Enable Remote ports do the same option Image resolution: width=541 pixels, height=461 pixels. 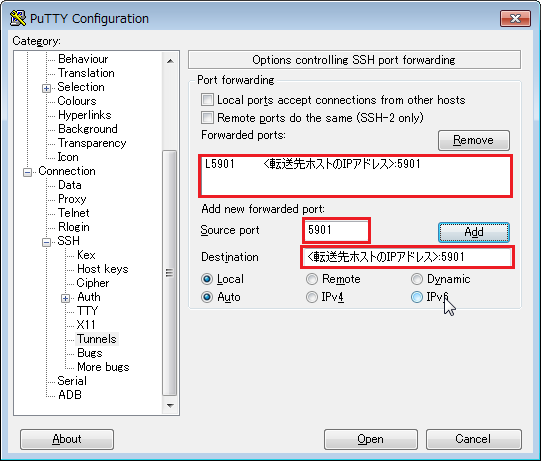[207, 118]
